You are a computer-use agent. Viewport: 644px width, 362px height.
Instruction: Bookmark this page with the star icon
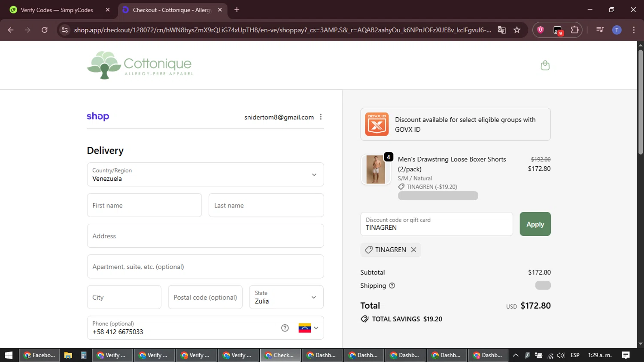(x=517, y=30)
